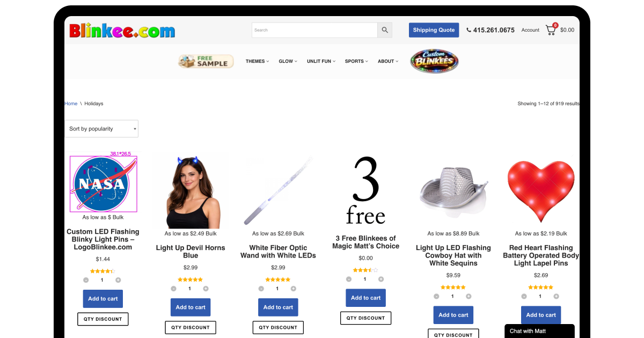644x338 pixels.
Task: Expand the THEMES menu
Action: coord(258,61)
